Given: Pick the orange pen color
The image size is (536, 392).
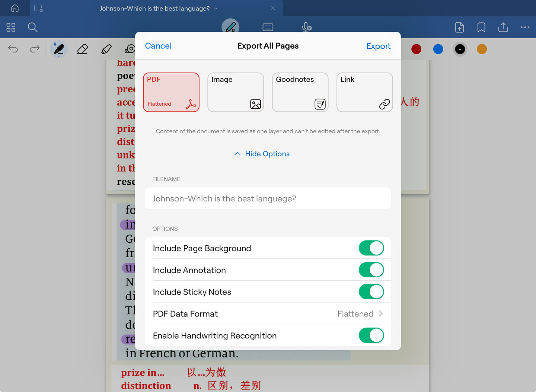Looking at the screenshot, I should (482, 49).
